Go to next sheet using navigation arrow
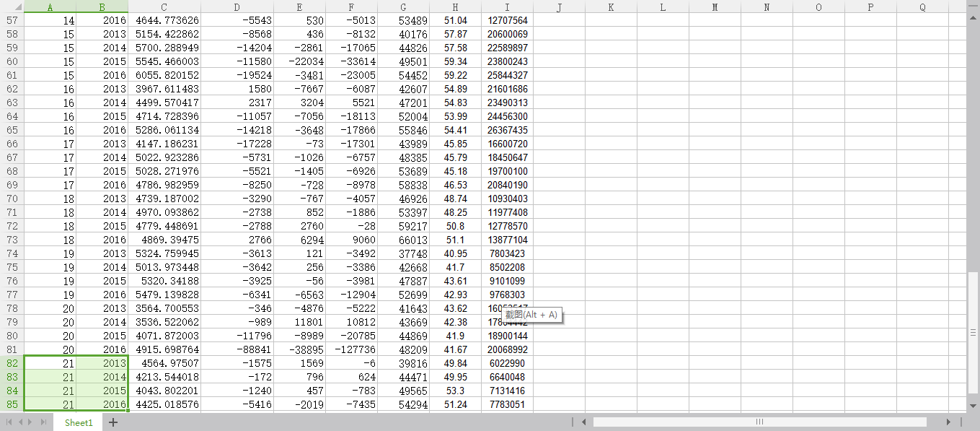The width and height of the screenshot is (980, 431). click(31, 422)
